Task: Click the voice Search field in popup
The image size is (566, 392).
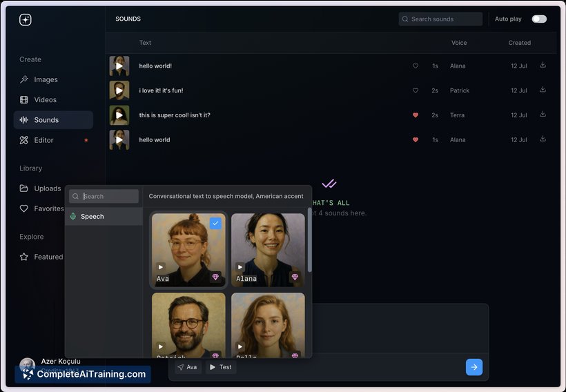Action: click(x=104, y=197)
